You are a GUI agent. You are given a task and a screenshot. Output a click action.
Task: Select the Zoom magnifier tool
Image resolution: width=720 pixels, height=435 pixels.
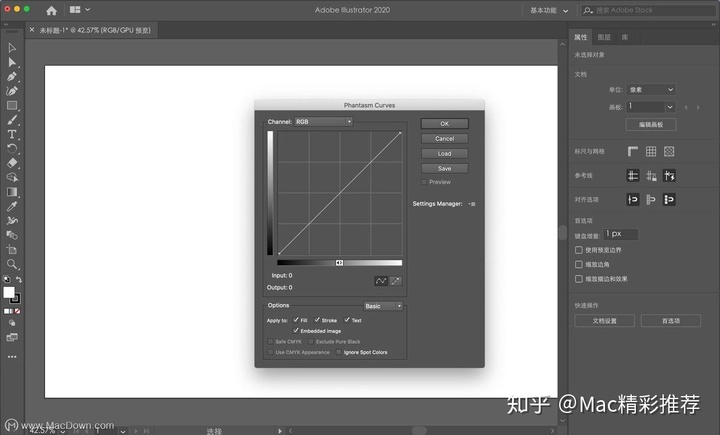pos(12,264)
